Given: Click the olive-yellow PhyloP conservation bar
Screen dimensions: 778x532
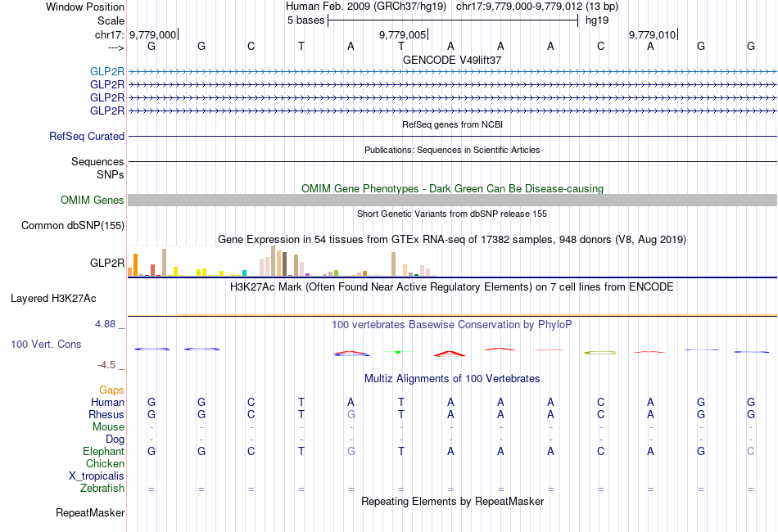Looking at the screenshot, I should [600, 353].
